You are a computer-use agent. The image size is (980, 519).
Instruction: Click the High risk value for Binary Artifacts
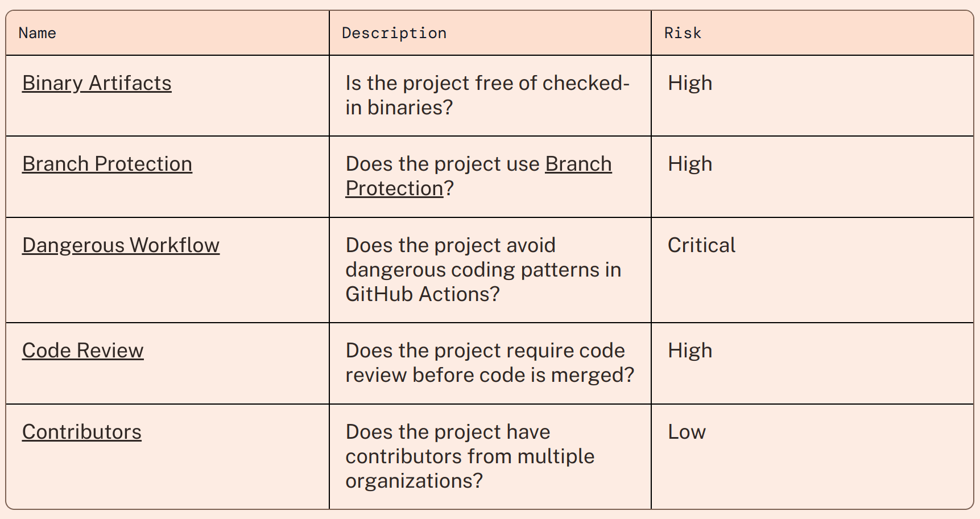(689, 83)
